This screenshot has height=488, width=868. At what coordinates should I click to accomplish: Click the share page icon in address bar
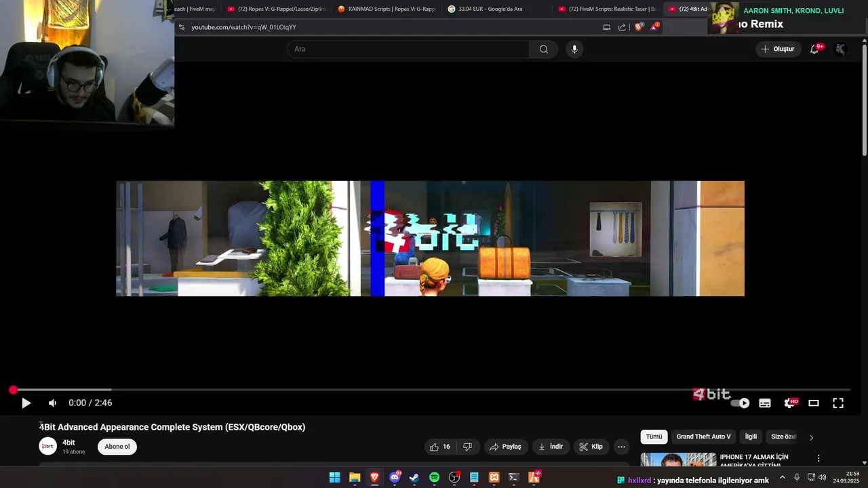point(622,27)
